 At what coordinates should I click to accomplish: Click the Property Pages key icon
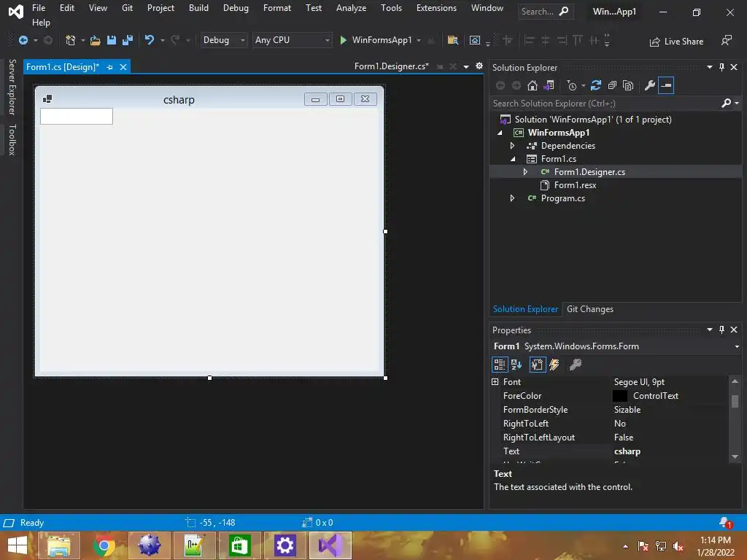(x=576, y=365)
